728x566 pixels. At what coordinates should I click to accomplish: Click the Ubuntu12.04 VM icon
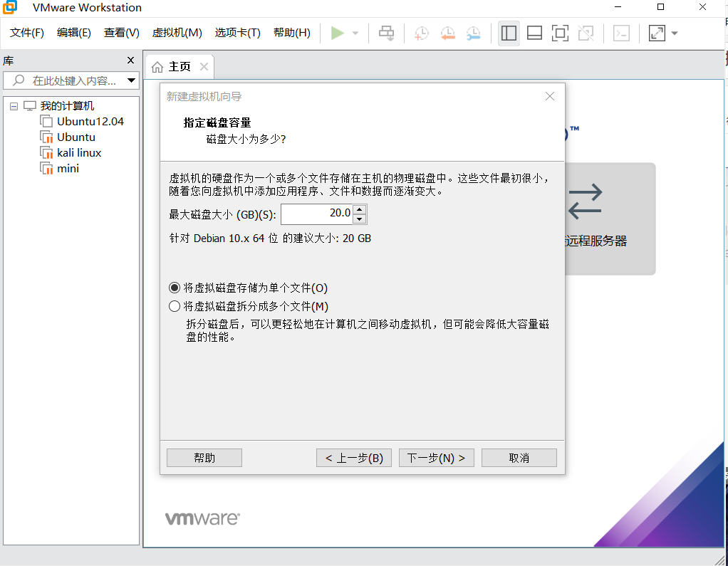pos(46,122)
